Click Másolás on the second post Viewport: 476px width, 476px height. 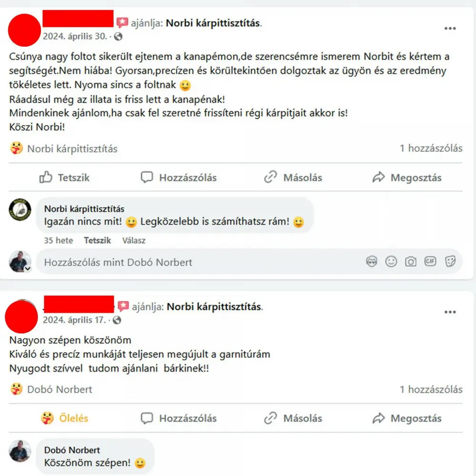tap(293, 418)
